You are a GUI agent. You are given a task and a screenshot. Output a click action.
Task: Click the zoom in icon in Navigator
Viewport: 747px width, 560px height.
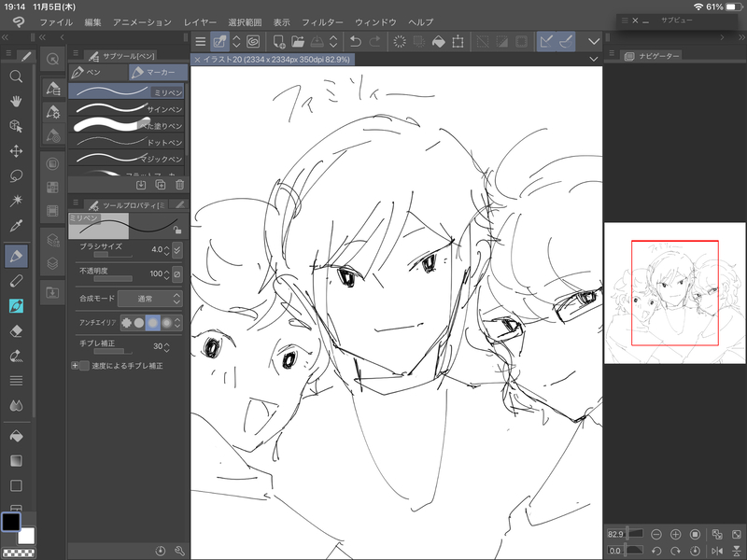tap(675, 534)
